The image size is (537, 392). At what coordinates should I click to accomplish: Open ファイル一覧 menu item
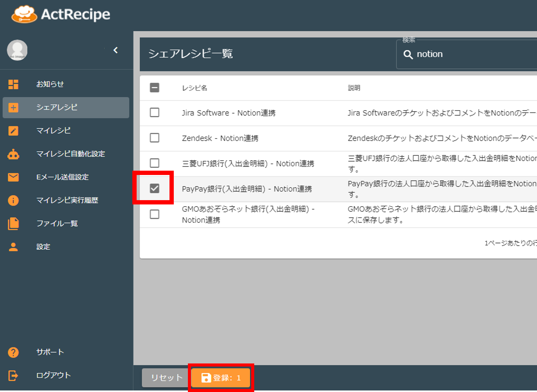click(x=66, y=223)
